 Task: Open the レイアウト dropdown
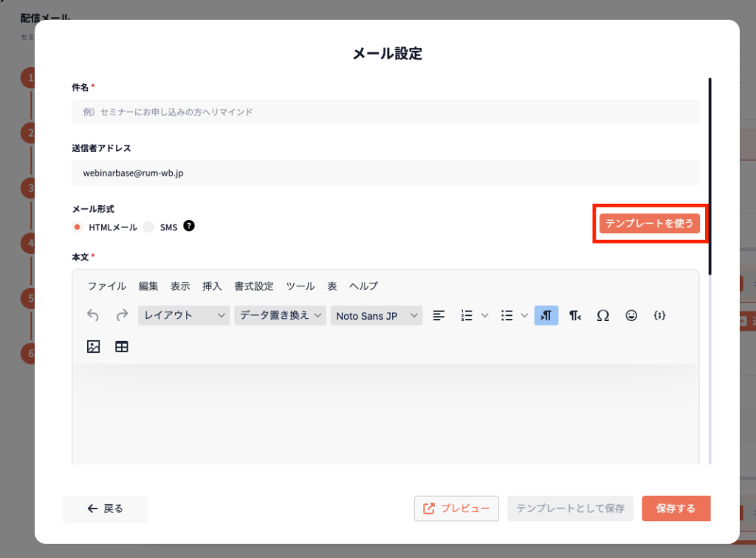184,315
